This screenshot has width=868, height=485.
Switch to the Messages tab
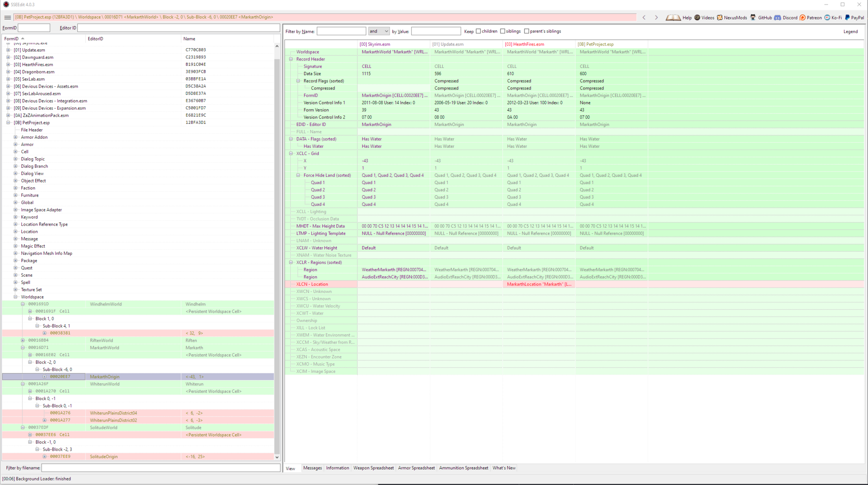coord(312,468)
